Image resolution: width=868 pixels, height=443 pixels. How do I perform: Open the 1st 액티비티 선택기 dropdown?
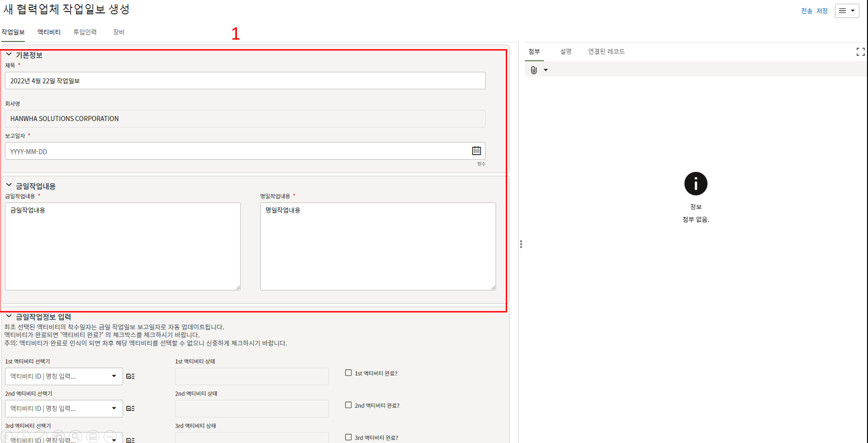coord(114,377)
